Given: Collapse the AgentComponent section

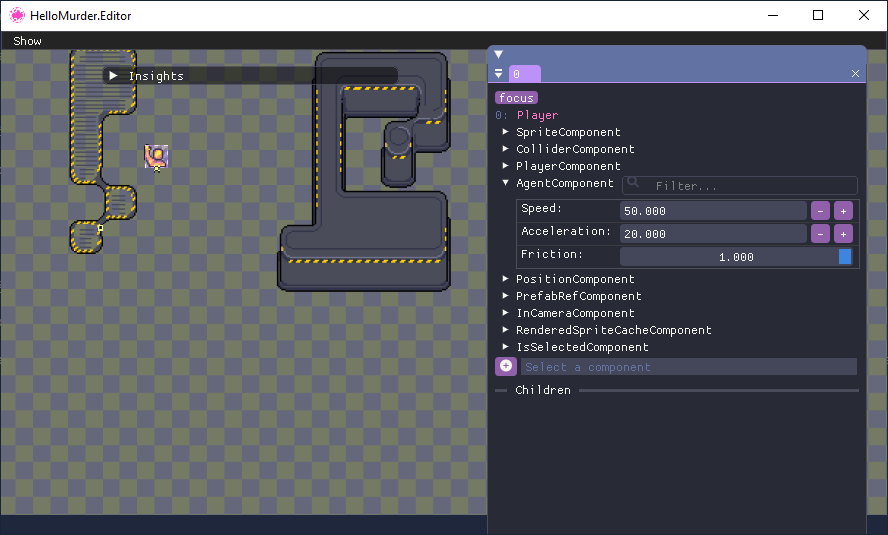Looking at the screenshot, I should point(506,183).
